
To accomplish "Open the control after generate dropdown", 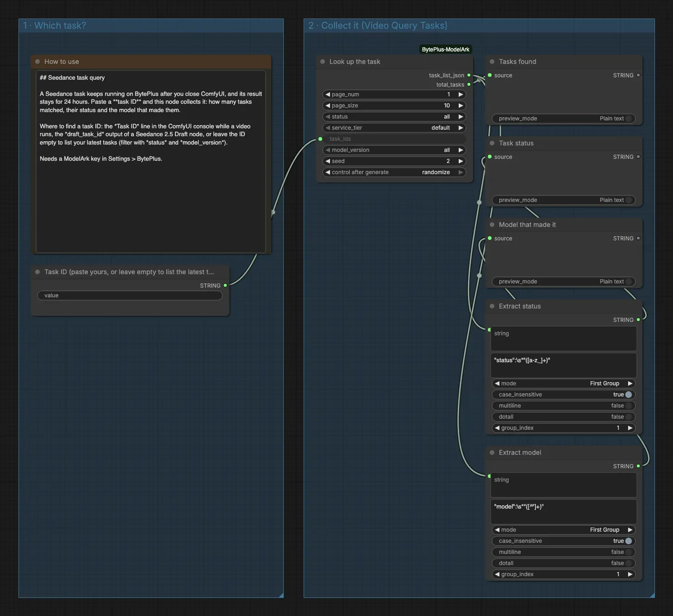I will click(394, 172).
